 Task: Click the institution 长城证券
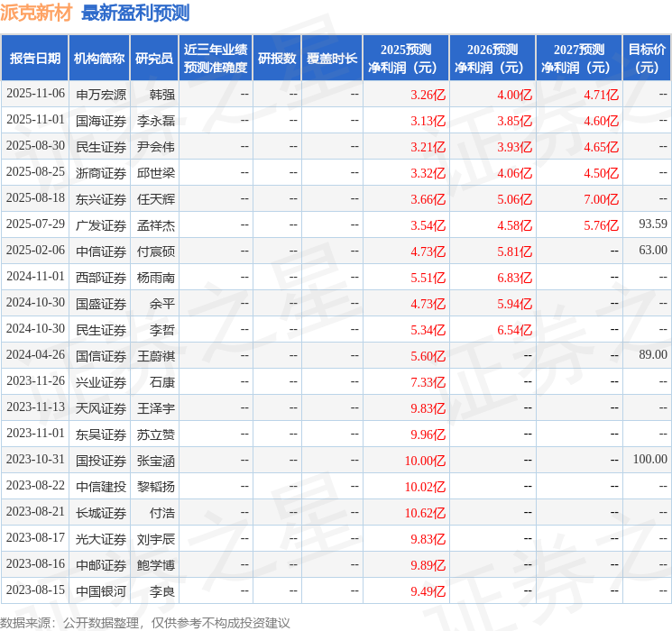(101, 513)
